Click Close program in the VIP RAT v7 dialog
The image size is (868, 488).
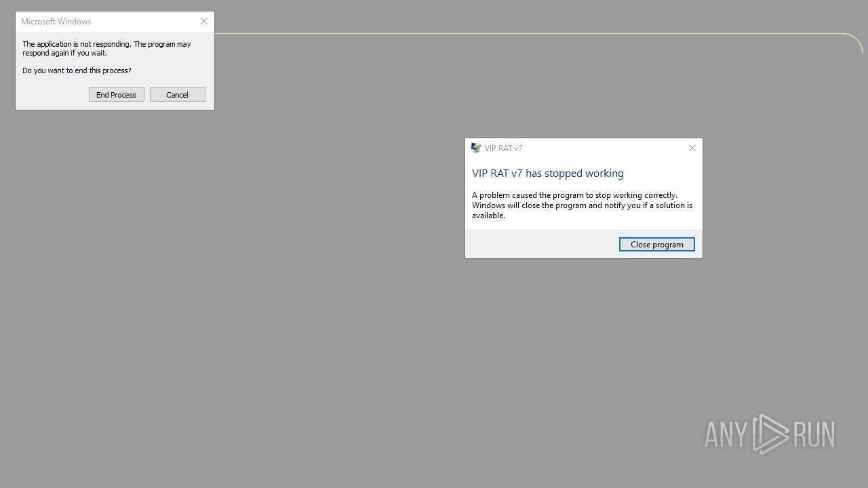(656, 245)
